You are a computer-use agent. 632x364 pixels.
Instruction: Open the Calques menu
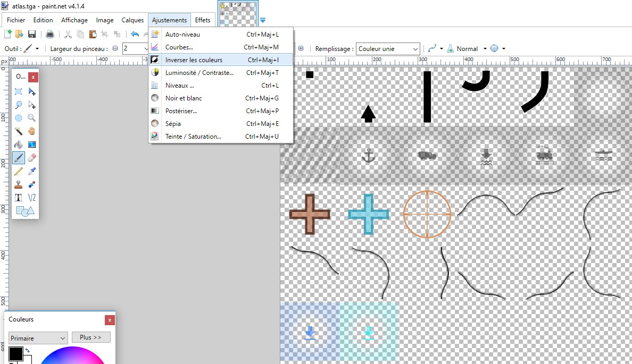(132, 20)
